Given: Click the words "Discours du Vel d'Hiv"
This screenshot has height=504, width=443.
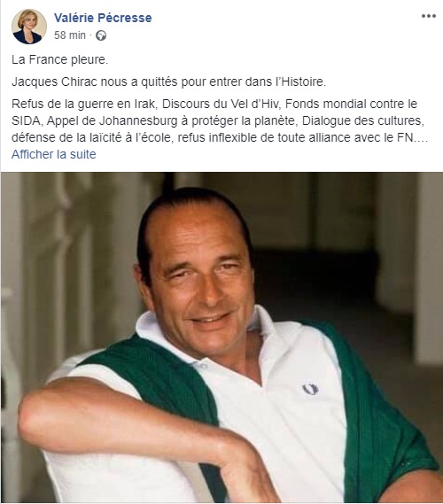Looking at the screenshot, I should (221, 105).
